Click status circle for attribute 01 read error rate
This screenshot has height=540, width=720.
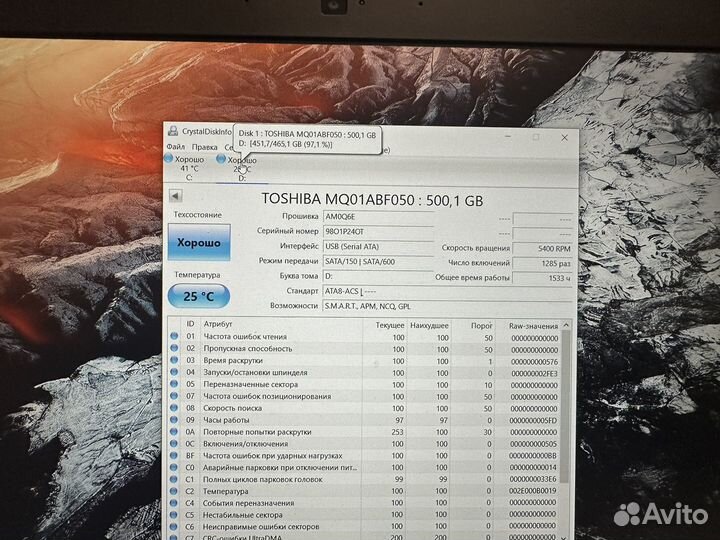click(175, 337)
